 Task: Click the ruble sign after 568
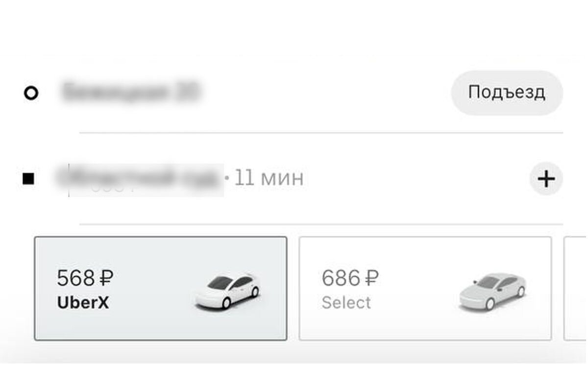pos(106,279)
